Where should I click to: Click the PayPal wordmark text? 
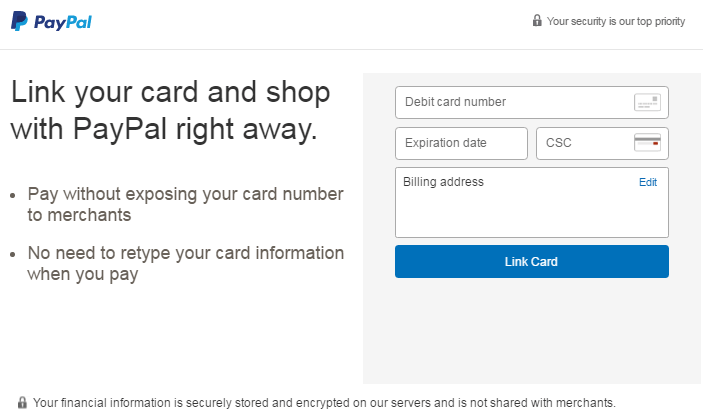(x=62, y=22)
